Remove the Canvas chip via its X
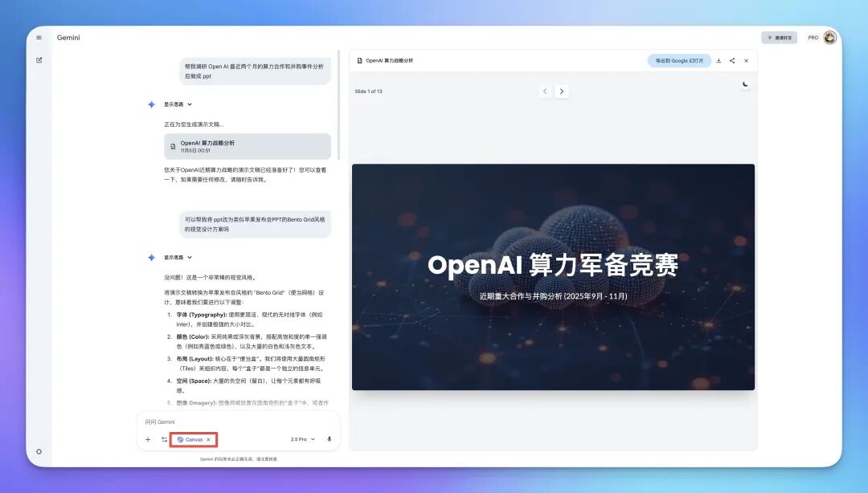Screen dimensions: 868x493 coord(208,439)
